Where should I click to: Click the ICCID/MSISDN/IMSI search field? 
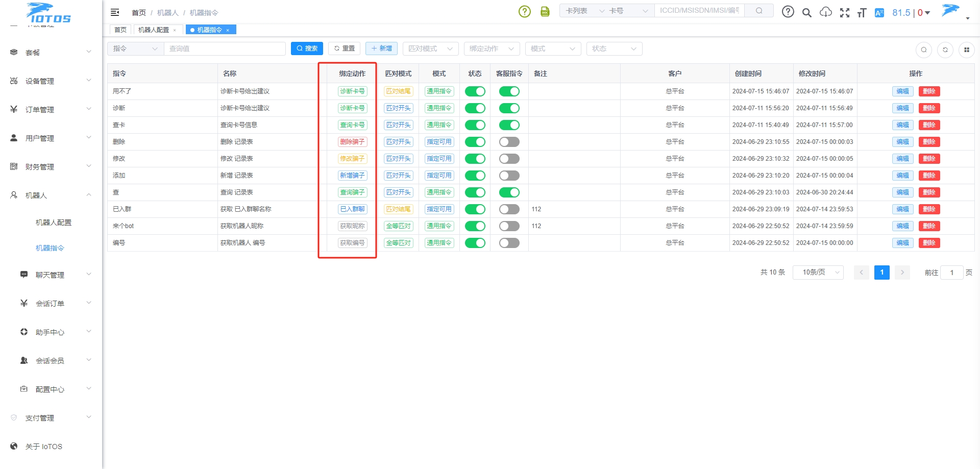(x=699, y=11)
